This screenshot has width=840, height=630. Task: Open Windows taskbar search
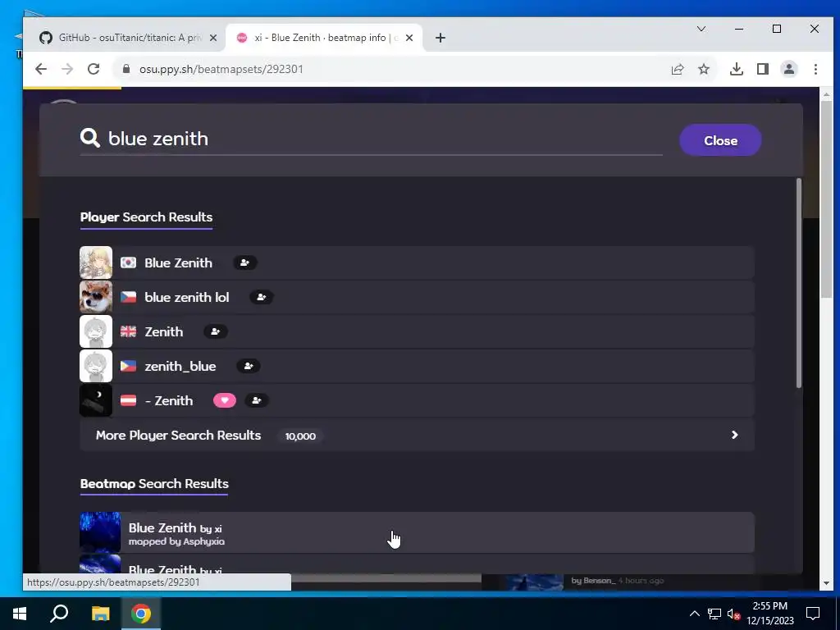[59, 614]
